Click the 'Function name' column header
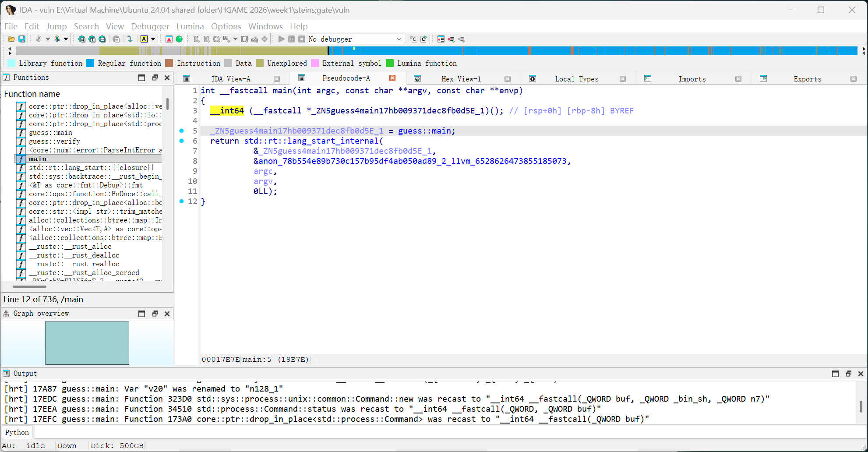The image size is (868, 452). coord(32,94)
